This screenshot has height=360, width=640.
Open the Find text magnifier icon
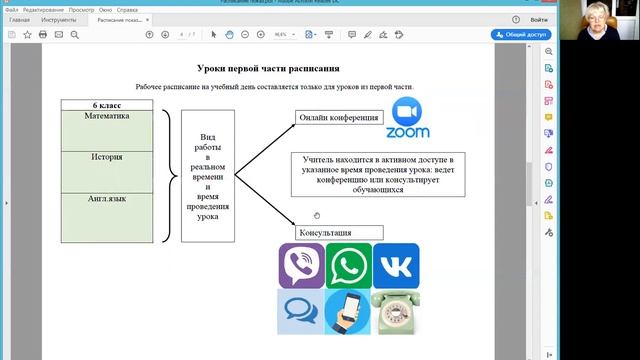tap(75, 35)
